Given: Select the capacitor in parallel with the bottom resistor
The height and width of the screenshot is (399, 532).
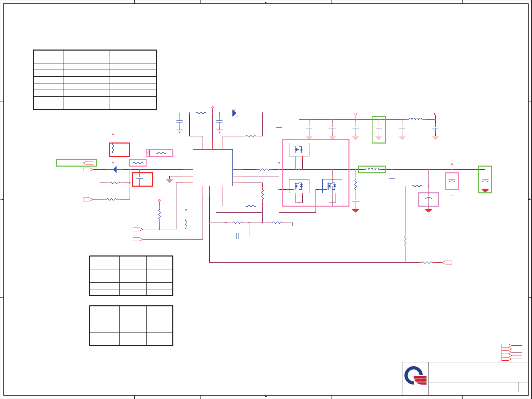Looking at the screenshot, I should coord(237,236).
